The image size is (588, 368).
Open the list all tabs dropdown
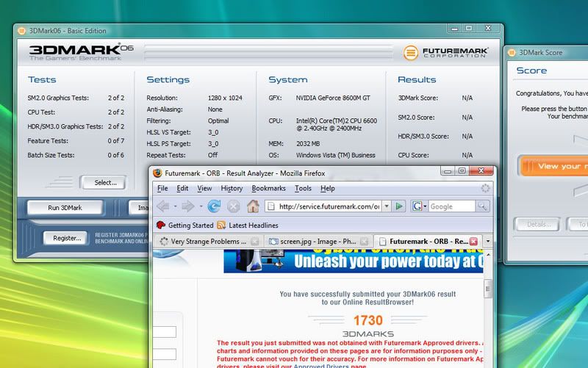488,242
